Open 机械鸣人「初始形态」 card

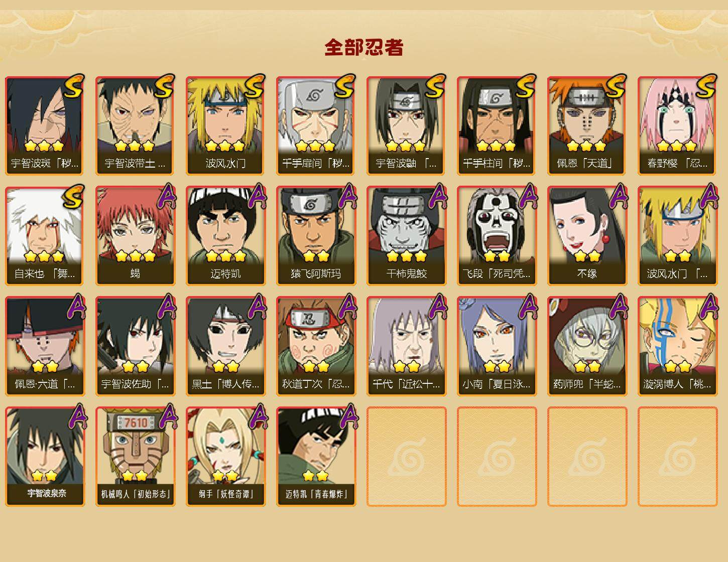pos(135,457)
